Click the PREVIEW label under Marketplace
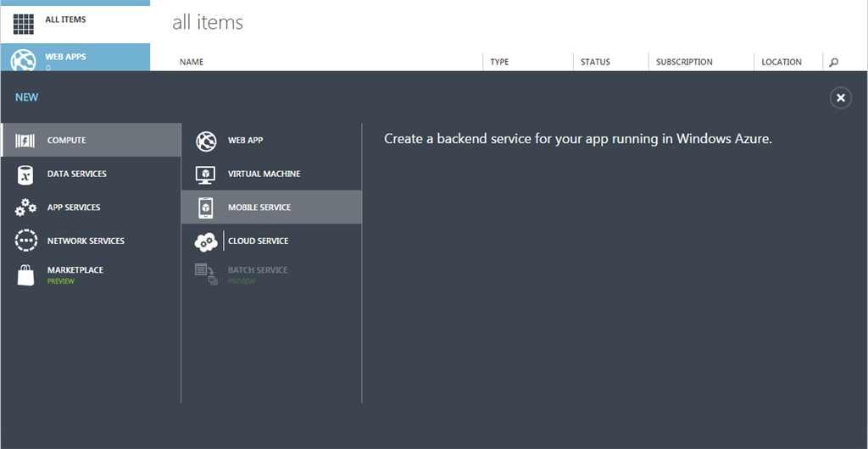This screenshot has height=449, width=868. tap(61, 281)
